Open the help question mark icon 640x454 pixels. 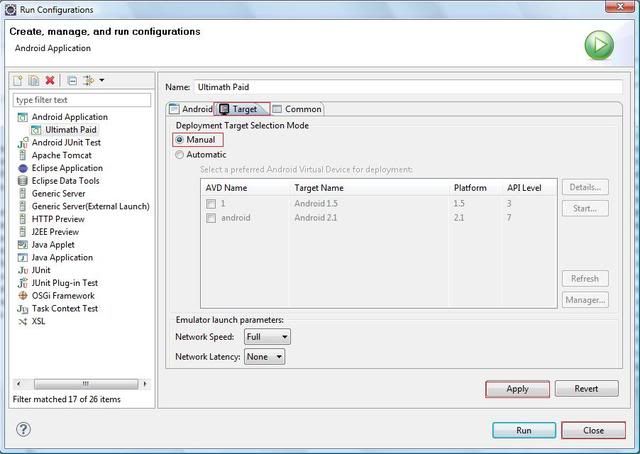coord(23,429)
